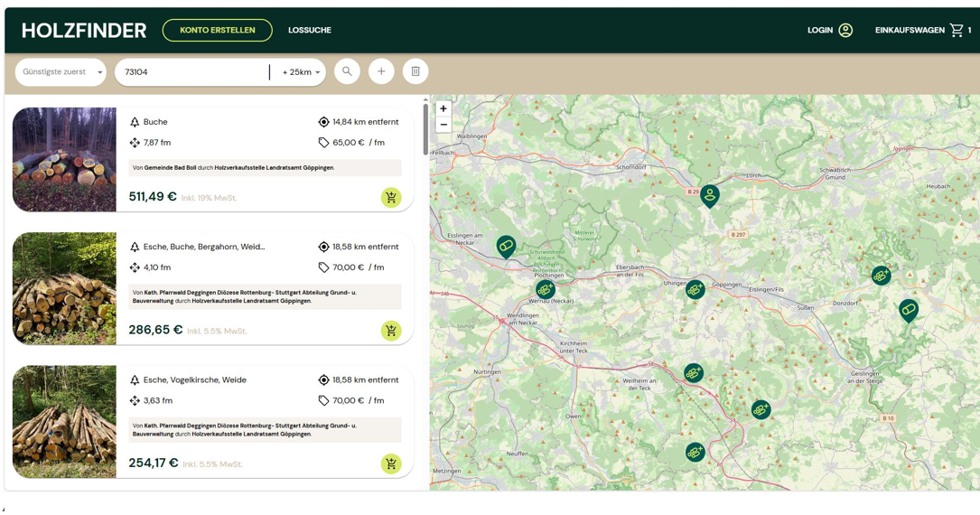This screenshot has width=980, height=515.
Task: Open the Einkaufswagen shopping cart
Action: [x=921, y=31]
